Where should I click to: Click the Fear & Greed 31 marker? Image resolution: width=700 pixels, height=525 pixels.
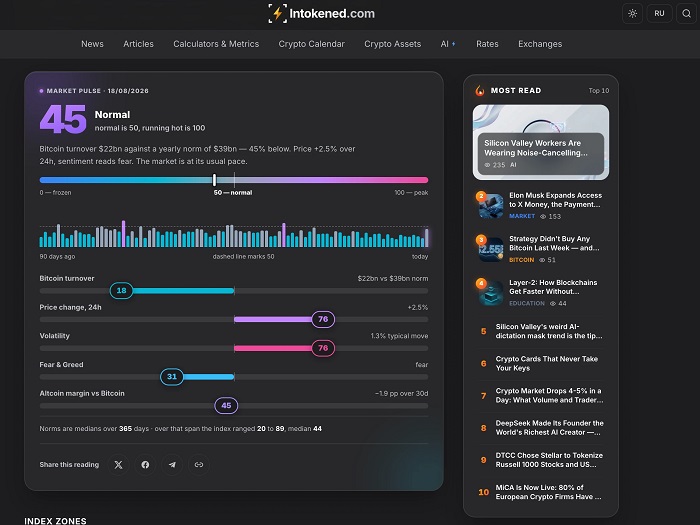pos(172,377)
